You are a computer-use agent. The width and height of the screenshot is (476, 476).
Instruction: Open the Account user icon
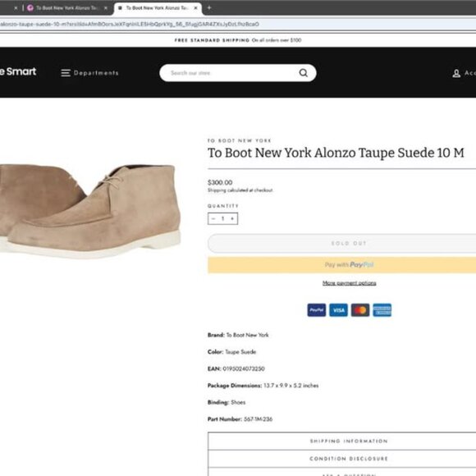click(x=456, y=73)
